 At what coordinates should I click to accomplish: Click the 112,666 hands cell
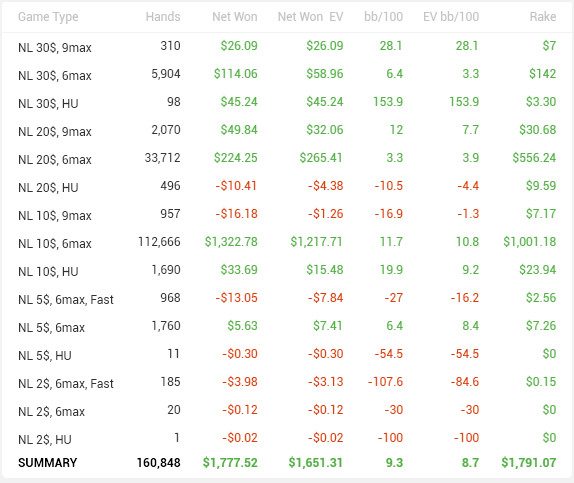[x=159, y=242]
